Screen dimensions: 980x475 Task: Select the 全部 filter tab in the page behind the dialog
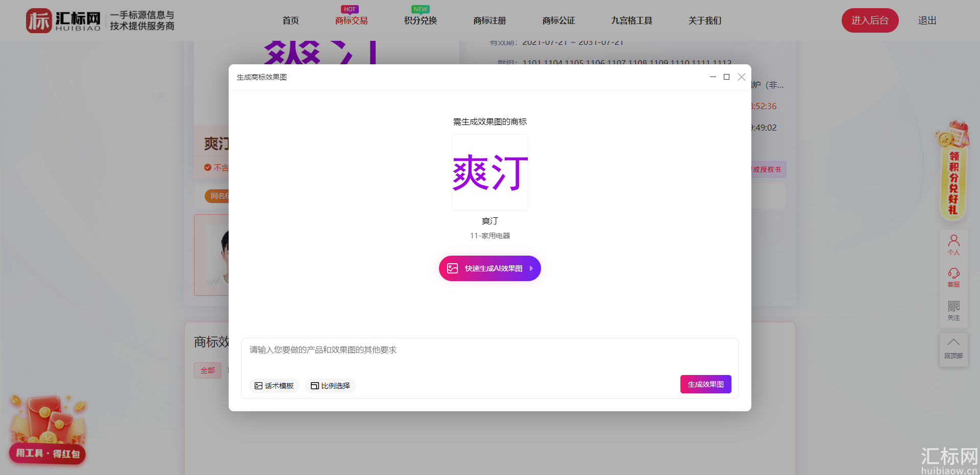[208, 370]
